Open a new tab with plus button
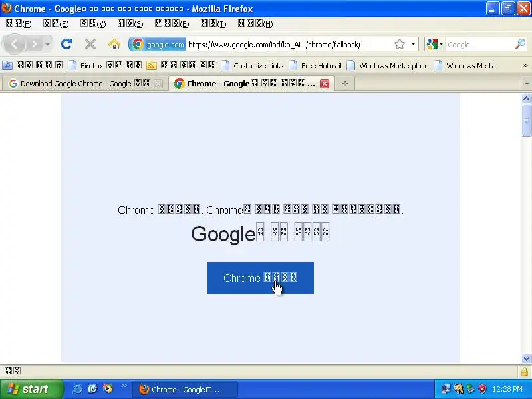This screenshot has height=399, width=532. [344, 84]
